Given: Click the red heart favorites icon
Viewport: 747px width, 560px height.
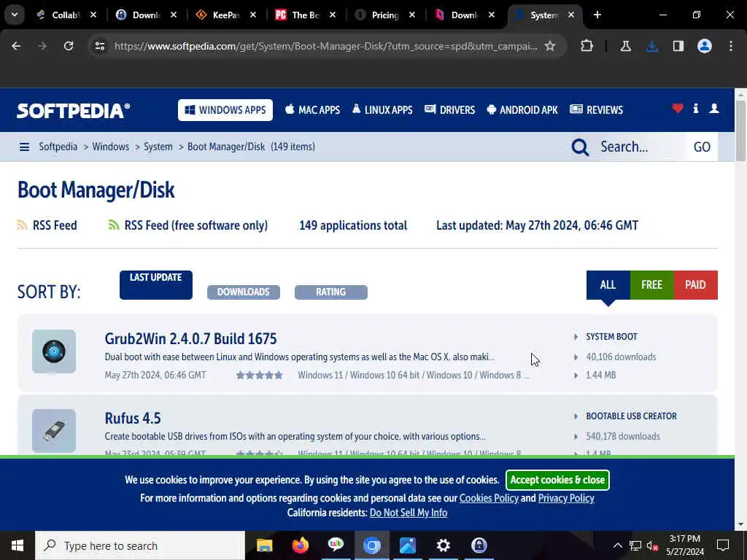Looking at the screenshot, I should point(678,109).
